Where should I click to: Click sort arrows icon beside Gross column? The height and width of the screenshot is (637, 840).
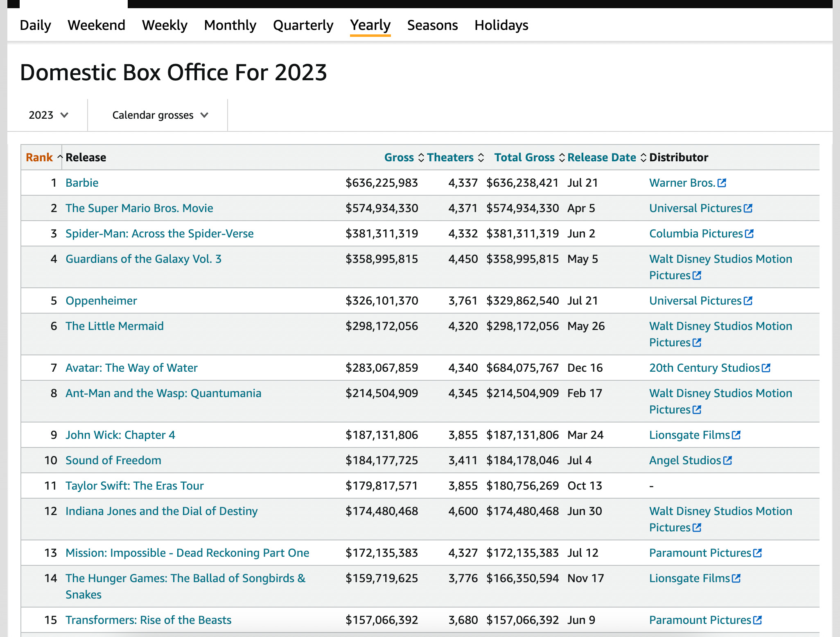click(421, 158)
